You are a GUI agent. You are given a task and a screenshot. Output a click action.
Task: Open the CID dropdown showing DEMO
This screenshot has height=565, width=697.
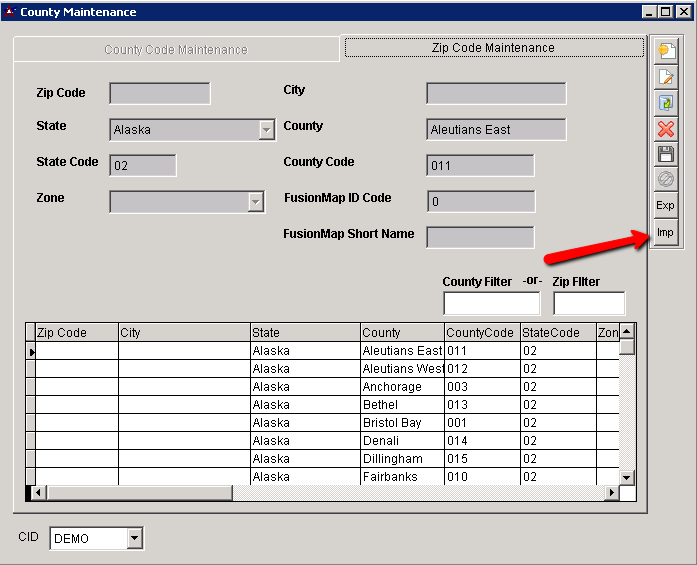pos(135,539)
